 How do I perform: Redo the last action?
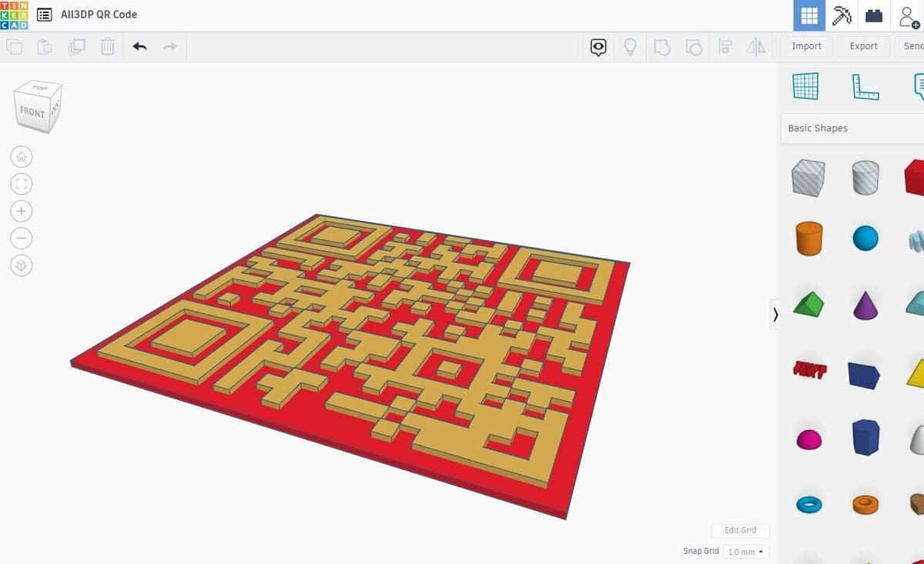[170, 47]
